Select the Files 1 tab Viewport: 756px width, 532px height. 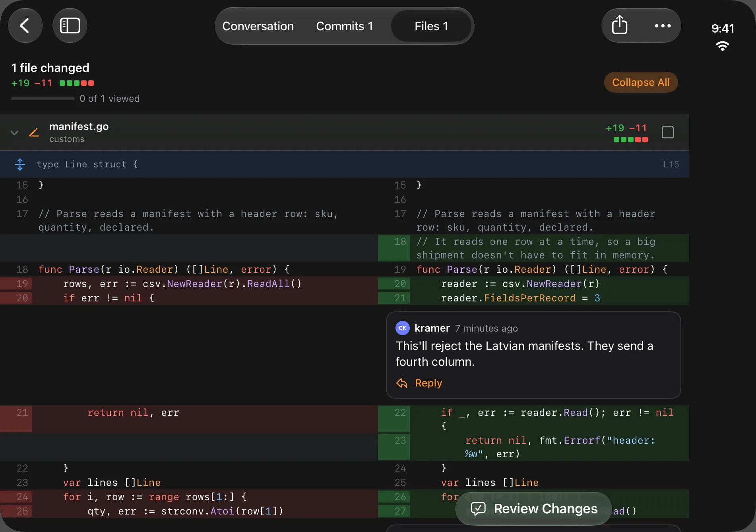click(431, 26)
